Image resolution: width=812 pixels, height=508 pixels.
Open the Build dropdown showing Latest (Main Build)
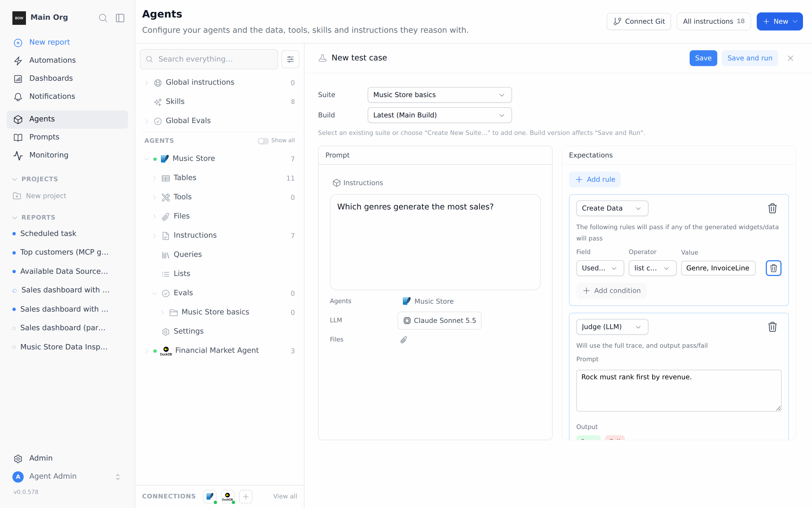440,115
